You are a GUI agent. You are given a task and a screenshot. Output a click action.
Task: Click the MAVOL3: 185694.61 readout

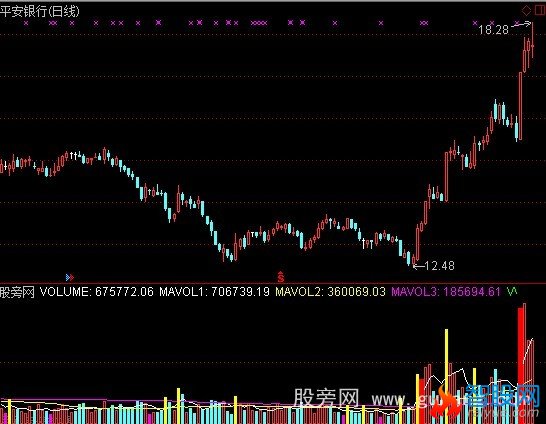(446, 292)
